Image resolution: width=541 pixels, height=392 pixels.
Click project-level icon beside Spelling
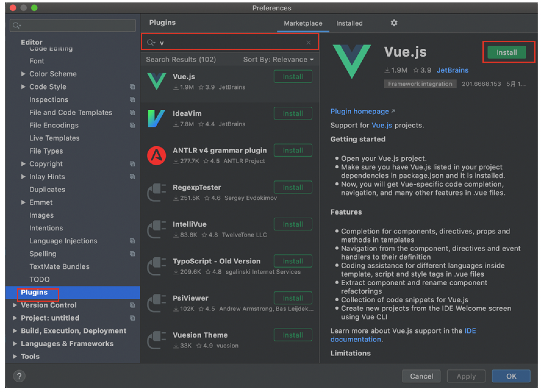click(x=132, y=254)
